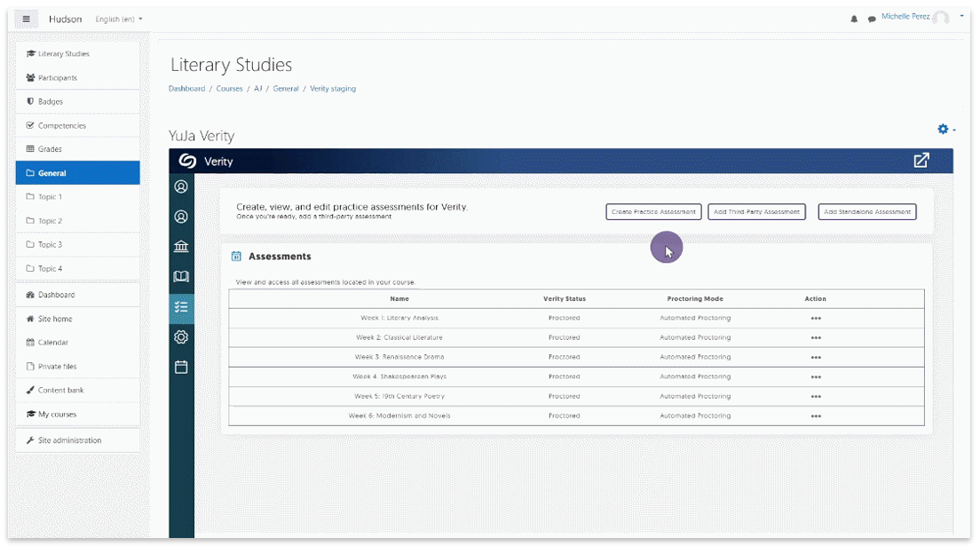Click the hamburger menu icon at top left
This screenshot has width=980, height=546.
click(x=27, y=19)
